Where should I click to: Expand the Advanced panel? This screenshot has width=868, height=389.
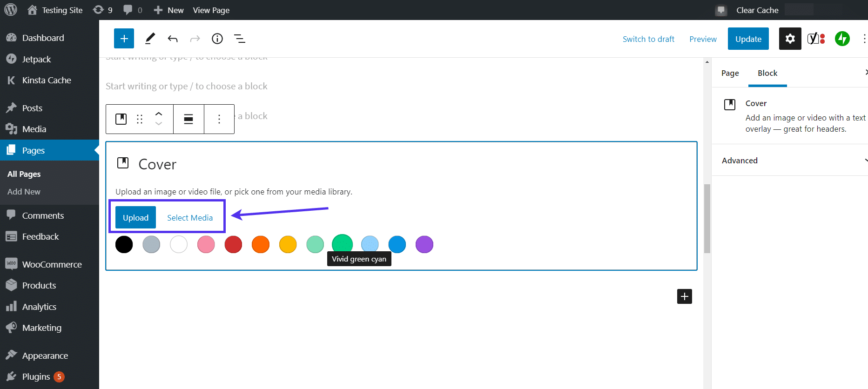tap(791, 161)
